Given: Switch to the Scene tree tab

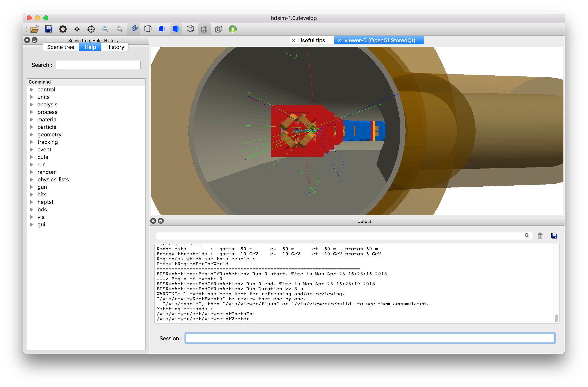Looking at the screenshot, I should 61,47.
